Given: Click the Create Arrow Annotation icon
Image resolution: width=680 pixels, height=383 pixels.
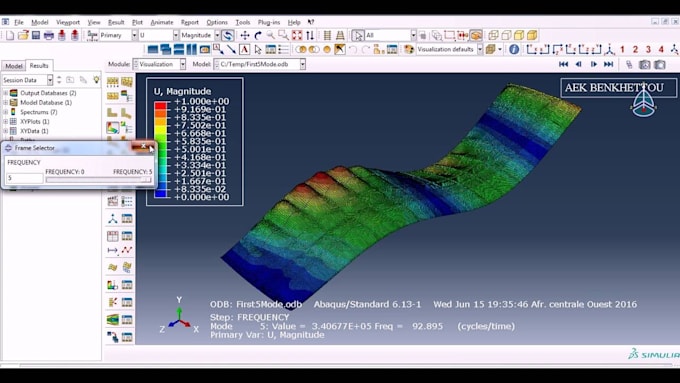Looking at the screenshot, I should [x=231, y=49].
